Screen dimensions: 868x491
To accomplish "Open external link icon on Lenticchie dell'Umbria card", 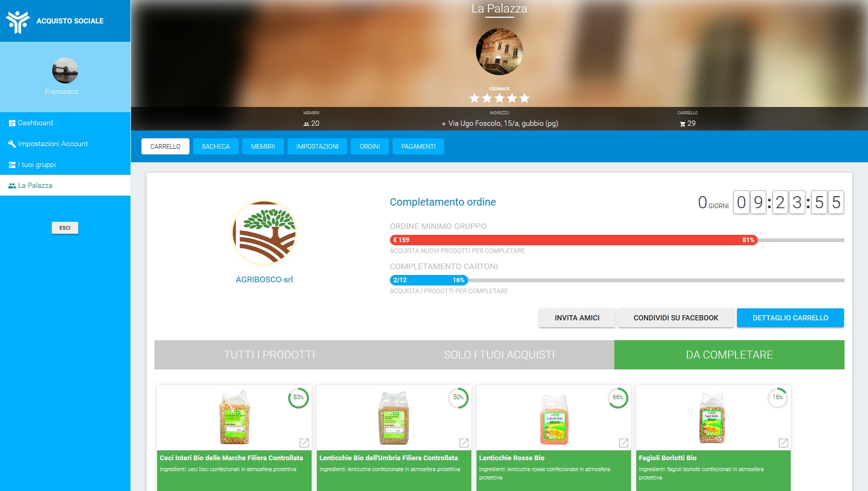I will pyautogui.click(x=464, y=443).
